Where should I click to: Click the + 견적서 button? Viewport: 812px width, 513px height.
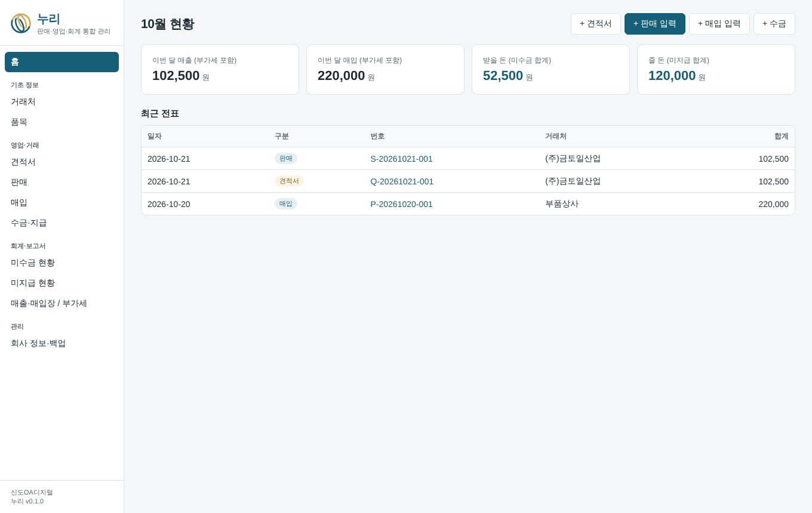pos(596,24)
